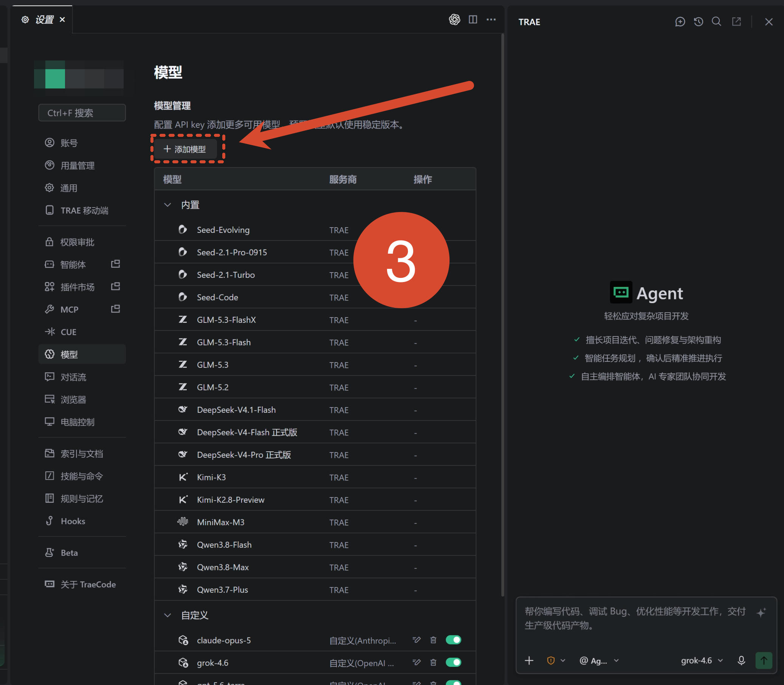
Task: Click external link icon beside 智能体
Action: tap(115, 264)
